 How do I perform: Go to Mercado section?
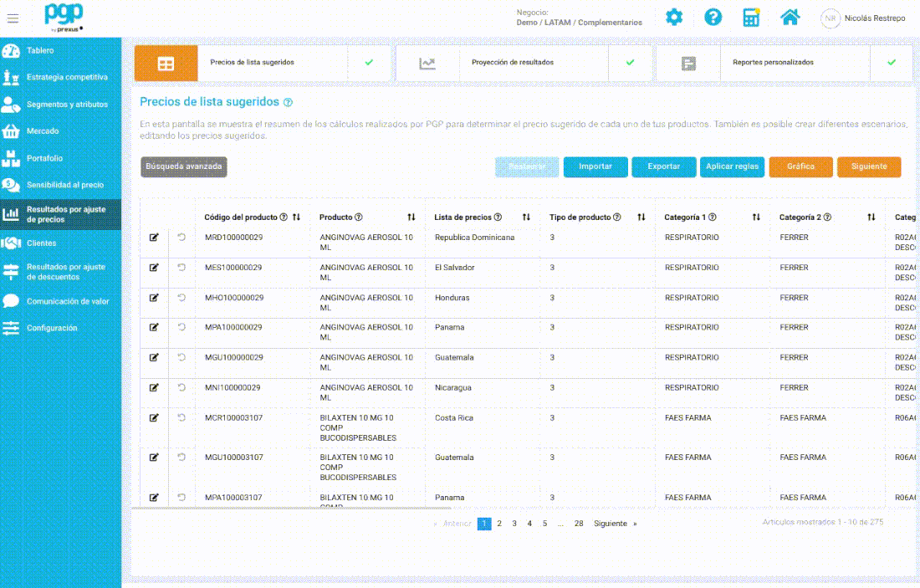[x=60, y=131]
